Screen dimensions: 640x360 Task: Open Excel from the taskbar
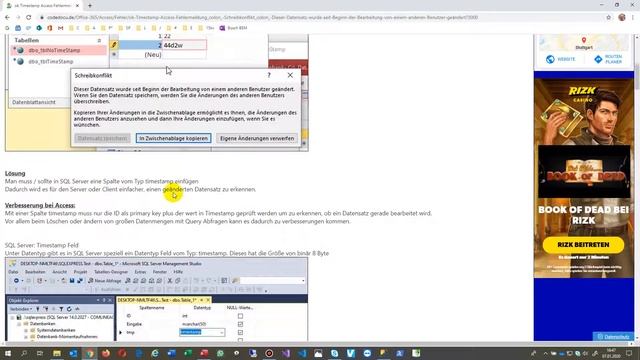[188, 353]
